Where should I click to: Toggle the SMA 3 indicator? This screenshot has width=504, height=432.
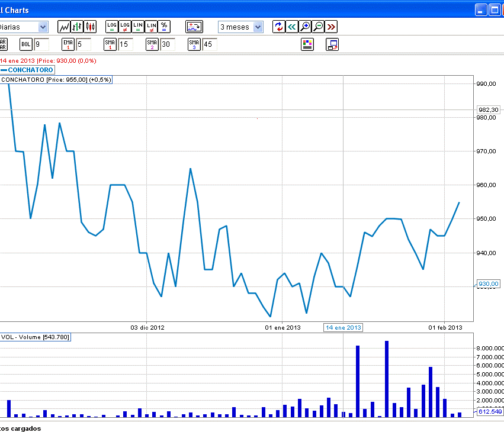[x=194, y=44]
